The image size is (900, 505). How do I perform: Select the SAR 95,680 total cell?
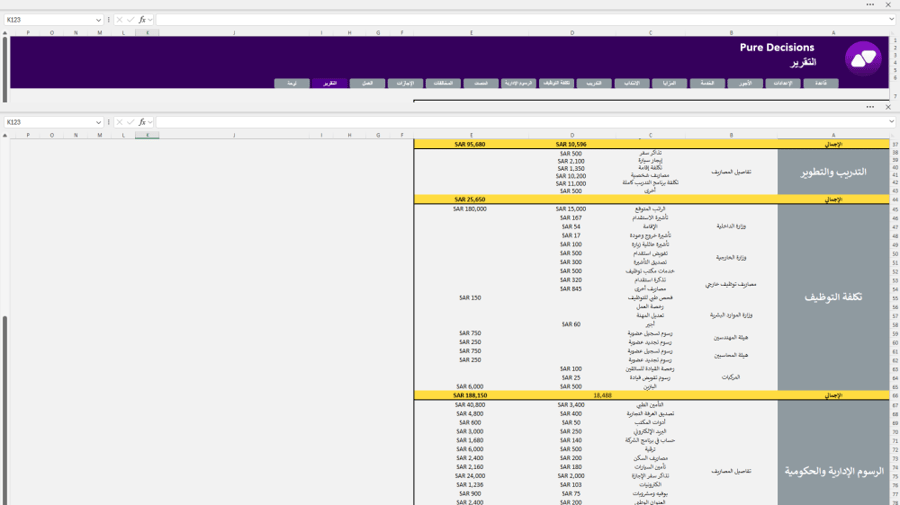(x=470, y=144)
